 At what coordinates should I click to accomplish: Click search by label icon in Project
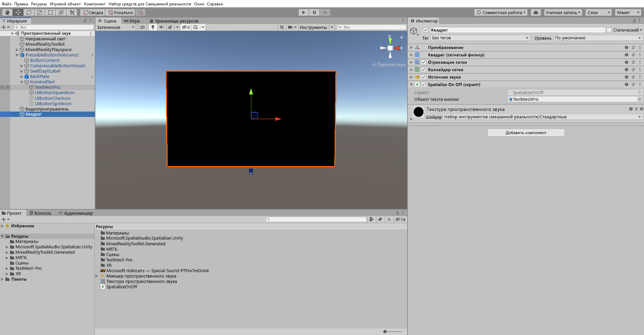pyautogui.click(x=380, y=219)
